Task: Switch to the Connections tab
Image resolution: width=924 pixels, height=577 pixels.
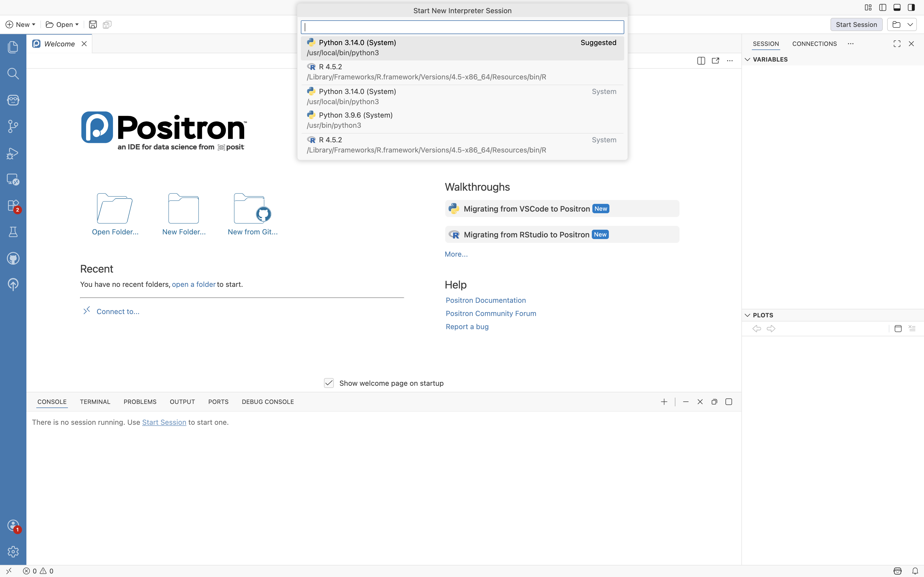Action: click(x=814, y=44)
